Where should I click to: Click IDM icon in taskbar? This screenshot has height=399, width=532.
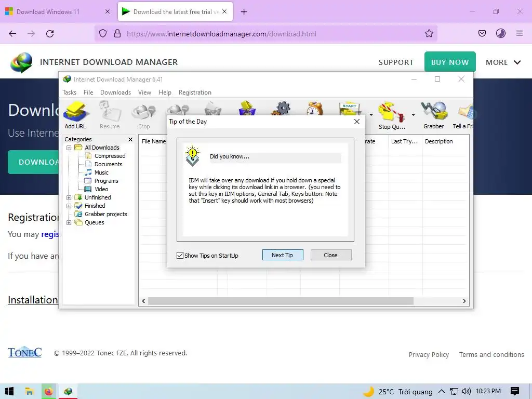(68, 392)
